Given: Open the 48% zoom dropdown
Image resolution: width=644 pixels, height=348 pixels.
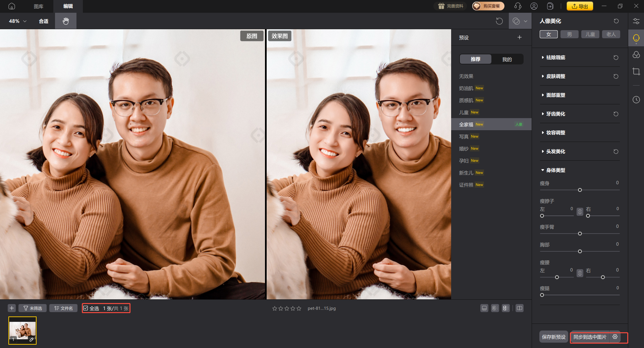Looking at the screenshot, I should 18,21.
